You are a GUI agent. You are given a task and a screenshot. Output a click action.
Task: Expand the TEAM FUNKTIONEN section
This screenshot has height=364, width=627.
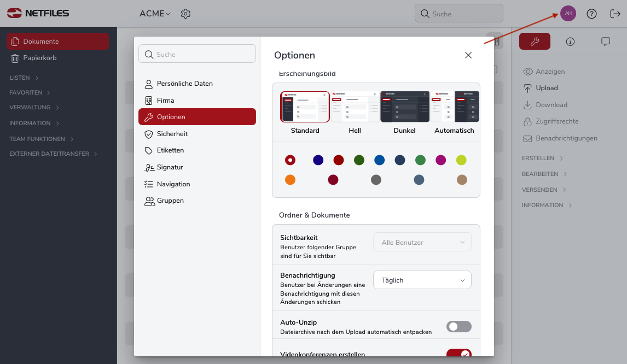pos(42,139)
